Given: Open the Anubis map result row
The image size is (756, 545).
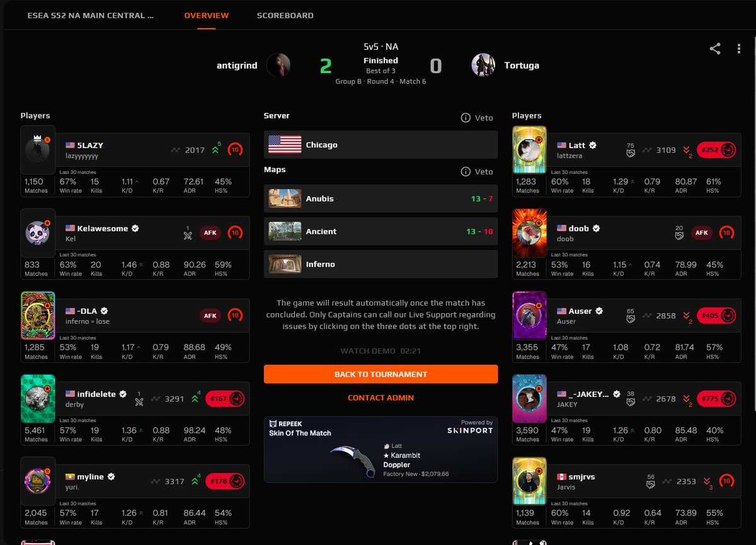Looking at the screenshot, I should click(x=381, y=198).
